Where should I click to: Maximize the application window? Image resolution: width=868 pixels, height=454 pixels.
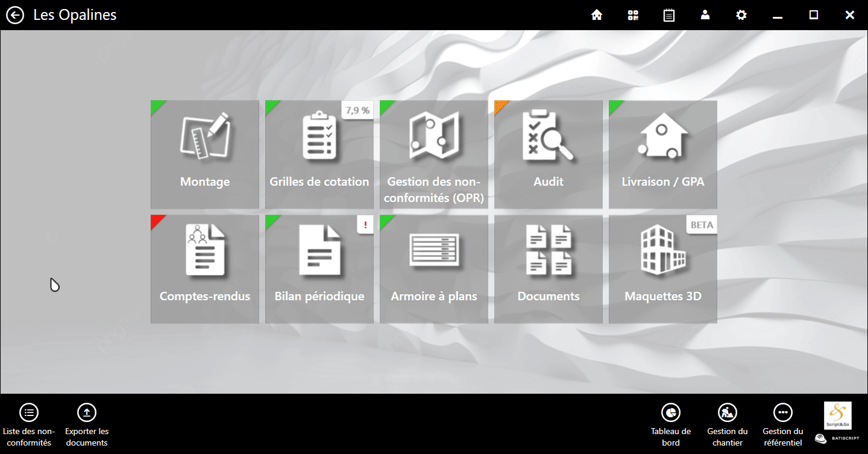tap(814, 15)
